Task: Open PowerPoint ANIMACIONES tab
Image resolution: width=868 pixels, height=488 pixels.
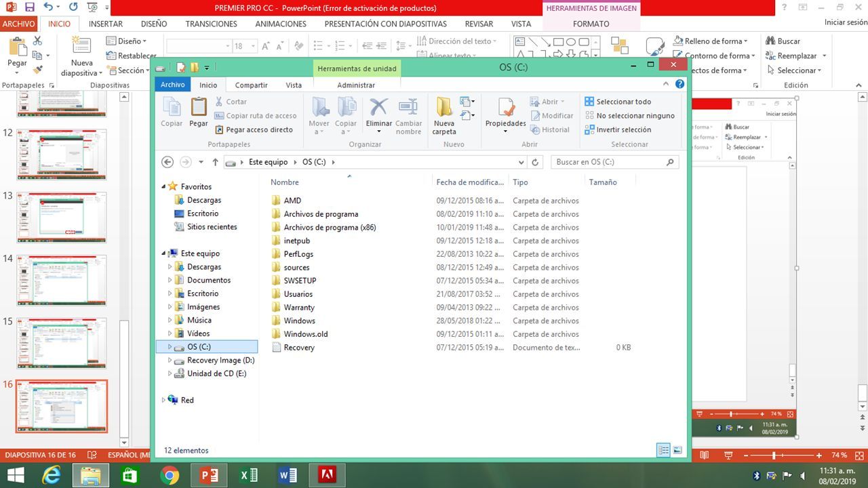Action: pyautogui.click(x=281, y=24)
